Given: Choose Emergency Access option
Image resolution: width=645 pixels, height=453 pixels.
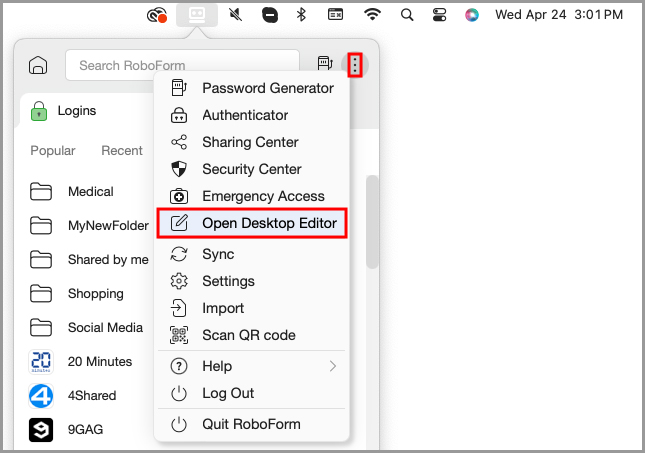Looking at the screenshot, I should click(252, 196).
